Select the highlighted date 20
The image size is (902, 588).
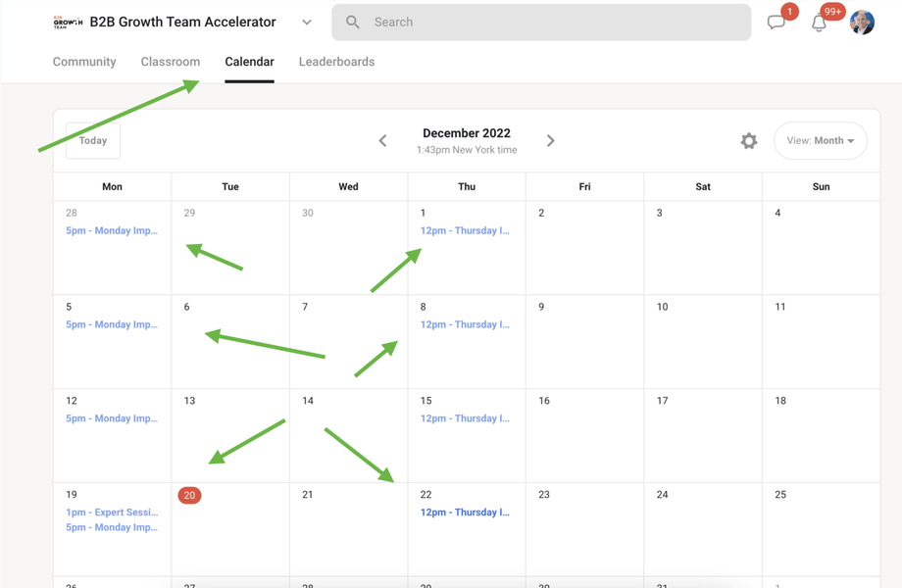189,495
